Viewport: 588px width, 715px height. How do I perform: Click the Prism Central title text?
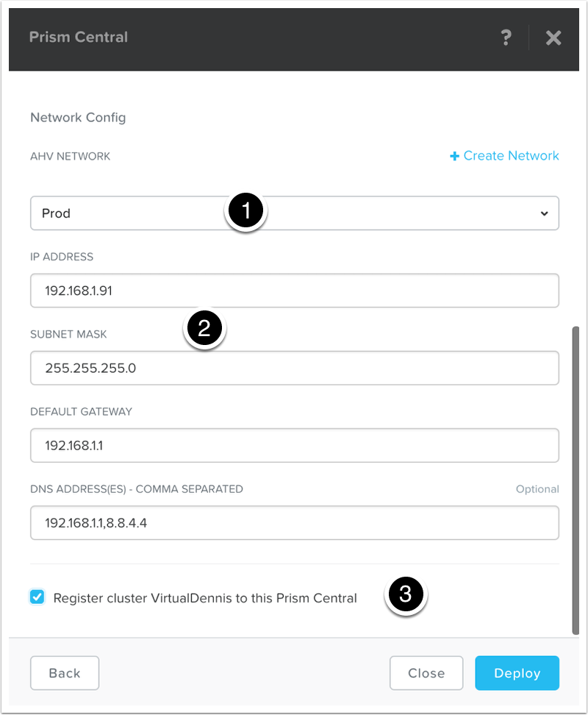pyautogui.click(x=79, y=37)
